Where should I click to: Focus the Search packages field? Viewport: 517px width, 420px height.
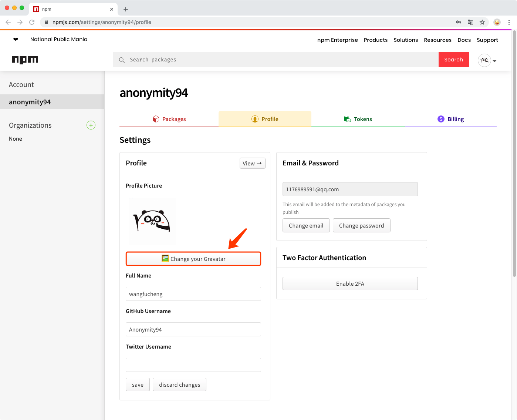[x=276, y=60]
